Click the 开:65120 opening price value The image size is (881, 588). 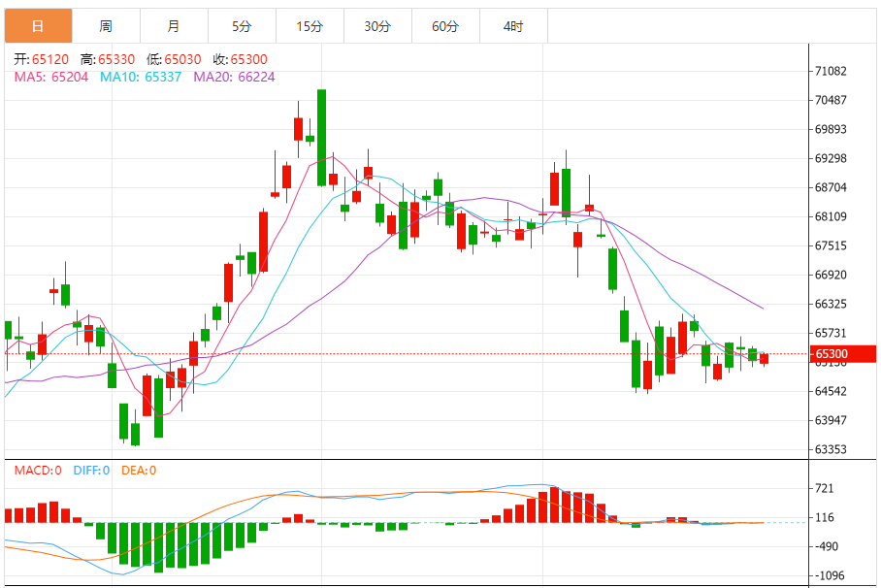coord(41,59)
